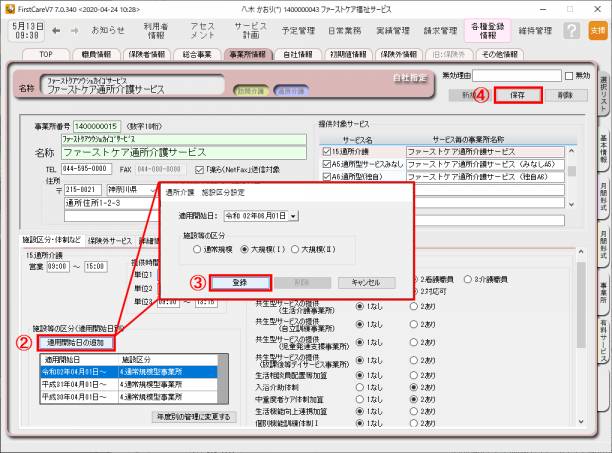Viewport: 612px width, 453px height.
Task: Click the orange 支援 support icon
Action: click(597, 31)
